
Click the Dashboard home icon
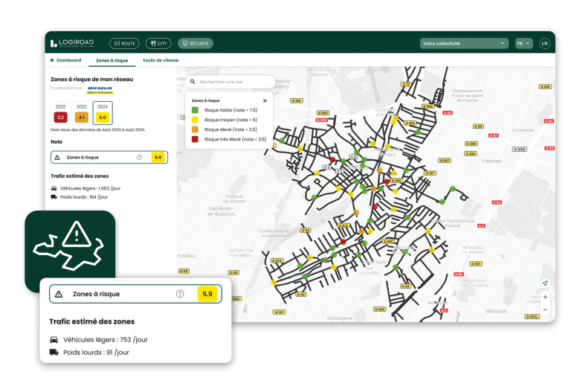tap(52, 60)
